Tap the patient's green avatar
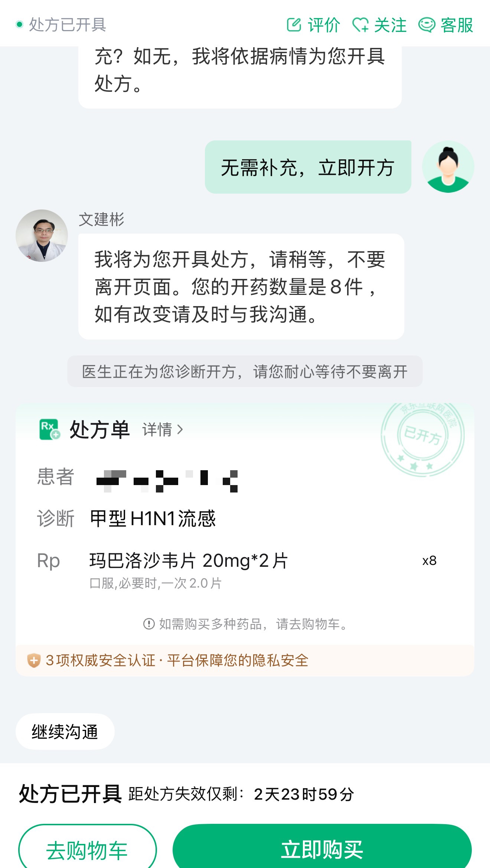The height and width of the screenshot is (868, 490). pos(448,167)
